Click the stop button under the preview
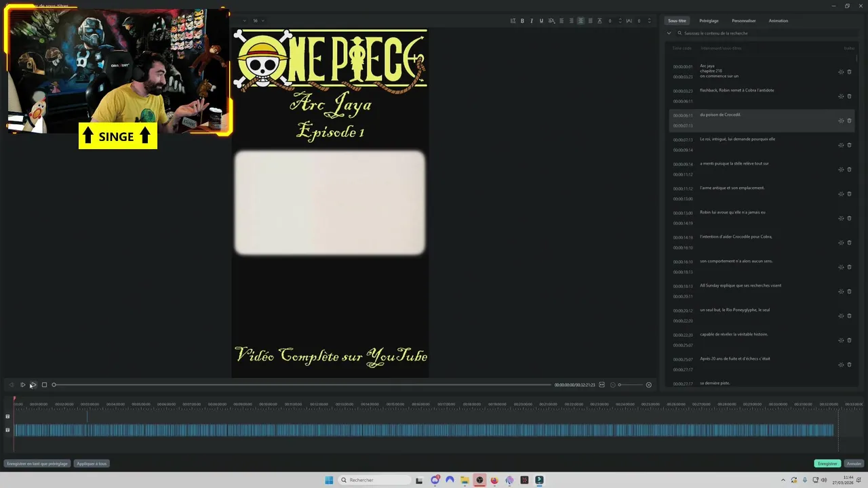 click(x=44, y=385)
